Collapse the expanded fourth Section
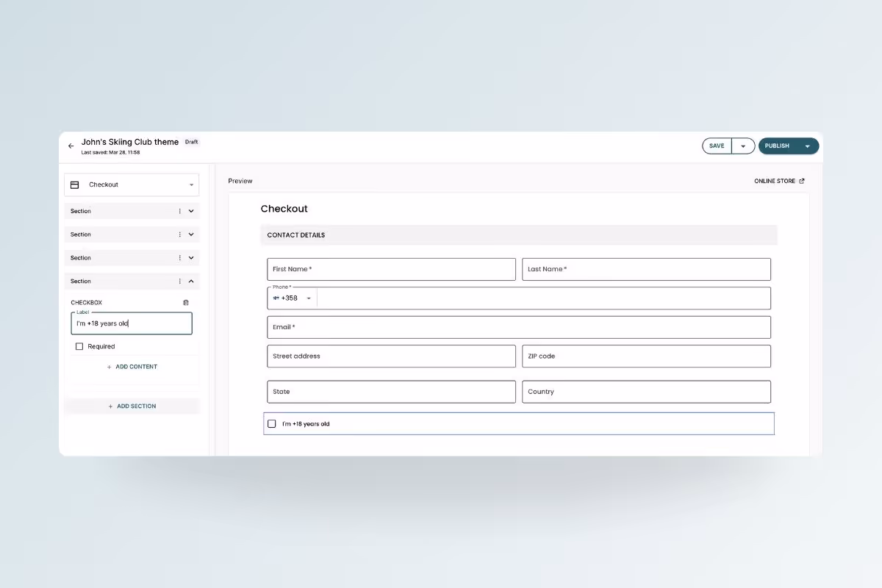882x588 pixels. [191, 282]
